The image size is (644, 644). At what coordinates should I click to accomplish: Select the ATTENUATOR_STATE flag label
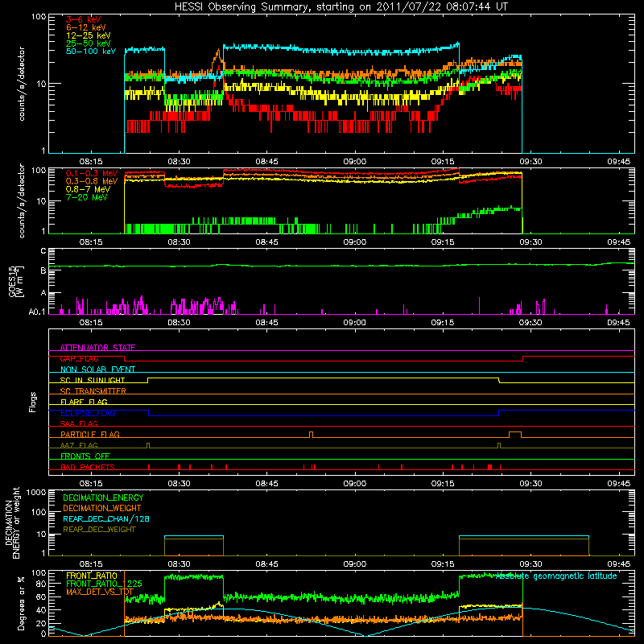click(x=97, y=348)
